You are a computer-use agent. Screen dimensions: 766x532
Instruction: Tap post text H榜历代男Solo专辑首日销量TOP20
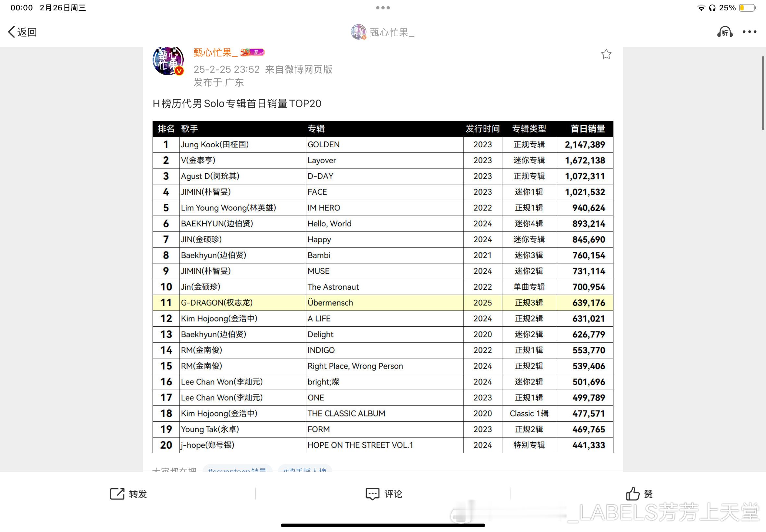point(237,103)
